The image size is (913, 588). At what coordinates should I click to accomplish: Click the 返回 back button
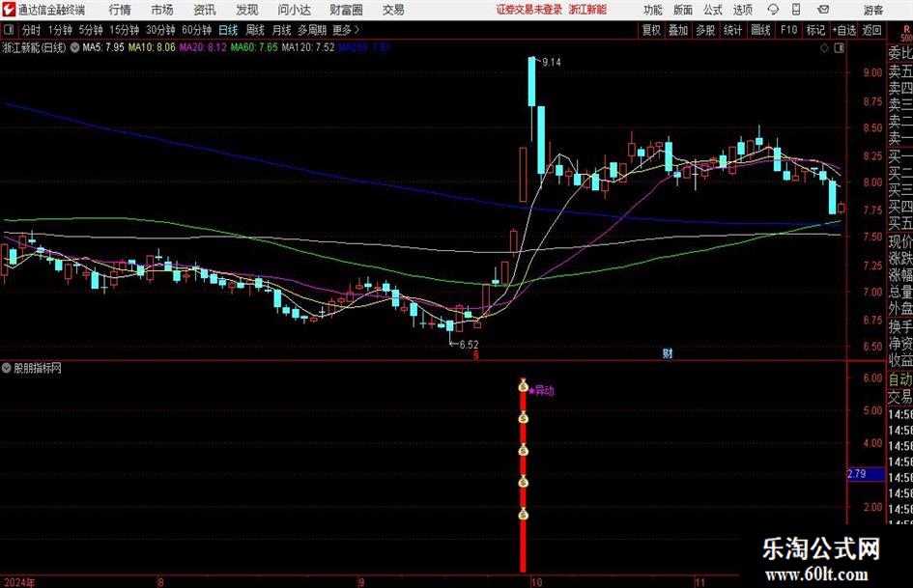(871, 30)
